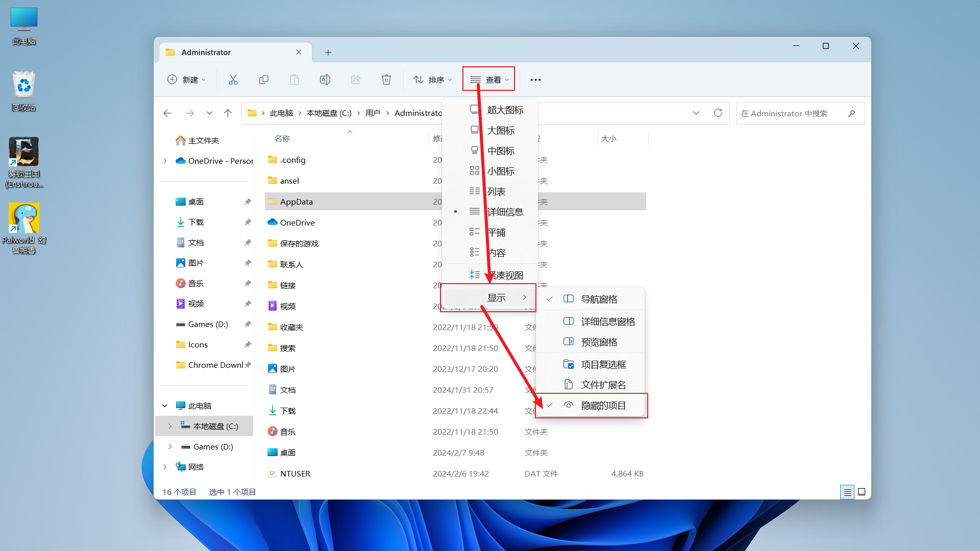The image size is (980, 551).
Task: Click Users breadcrumb segment
Action: click(x=373, y=113)
